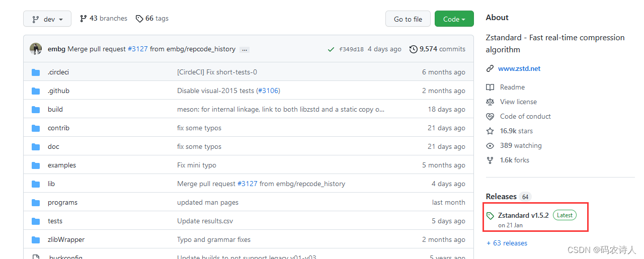This screenshot has height=259, width=644.
Task: Click the Latest release badge
Action: (x=565, y=215)
